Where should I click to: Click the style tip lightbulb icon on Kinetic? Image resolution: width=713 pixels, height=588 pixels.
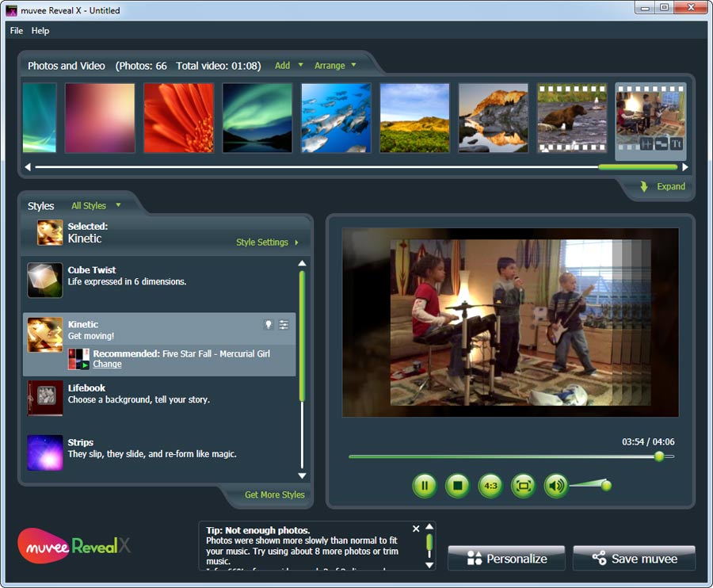tap(268, 325)
